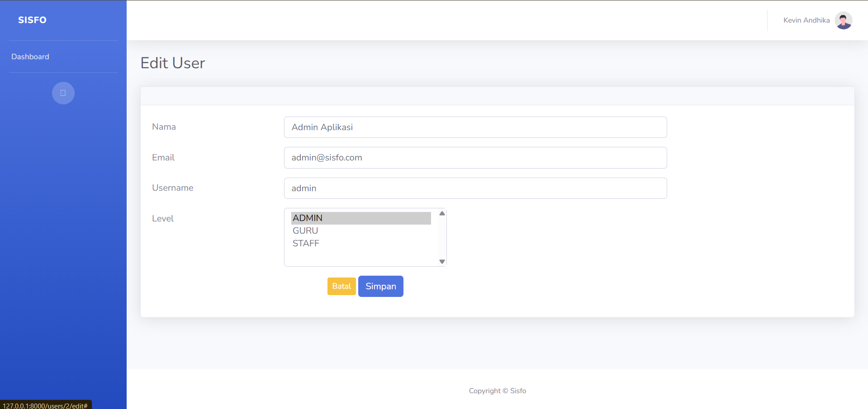
Task: Open the Kevin Andhika user menu
Action: click(806, 20)
